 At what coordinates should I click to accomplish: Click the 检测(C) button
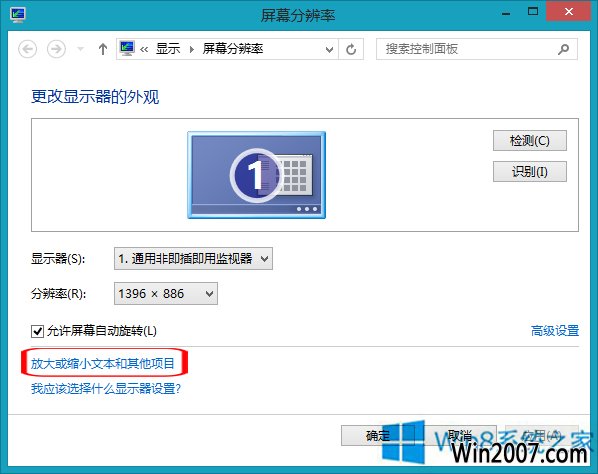530,141
